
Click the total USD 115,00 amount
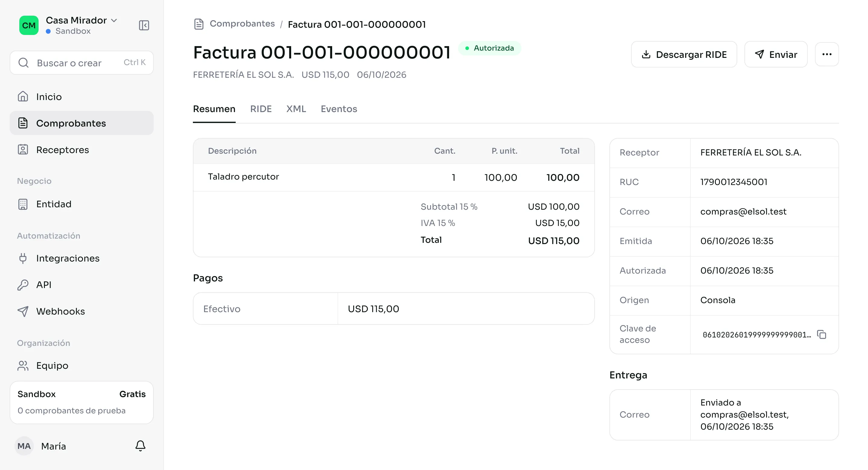[554, 240]
